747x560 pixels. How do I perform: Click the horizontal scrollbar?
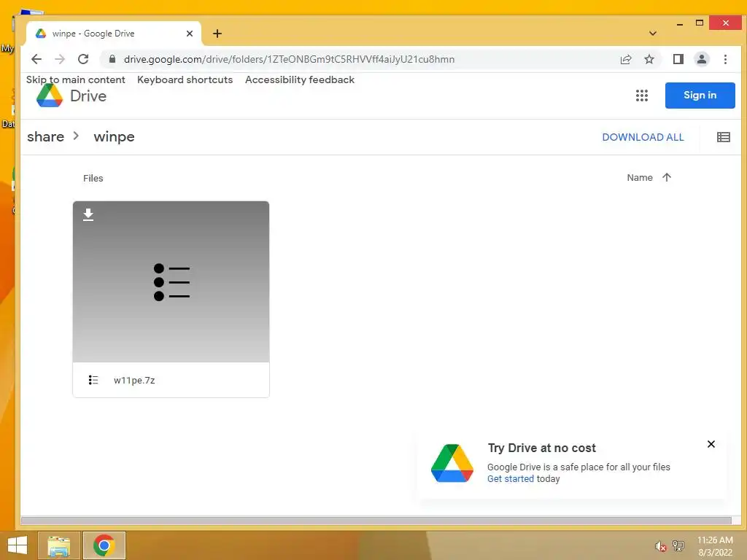click(x=376, y=521)
